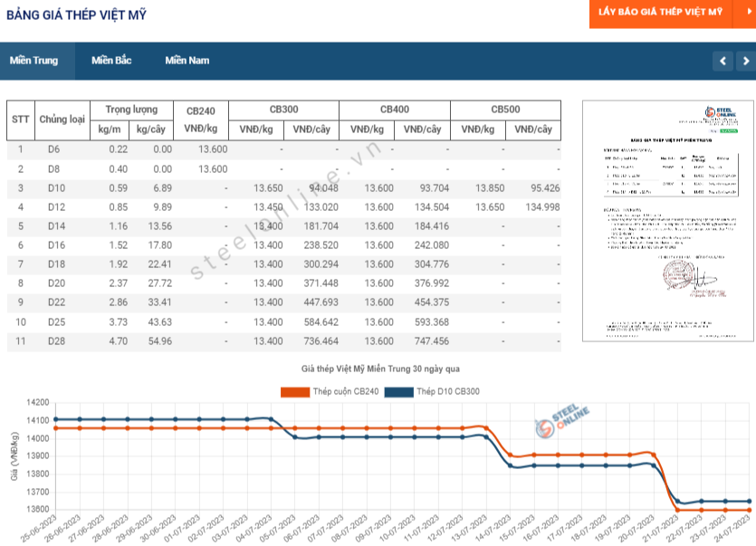The height and width of the screenshot is (546, 756).
Task: Click the next arrow in tab bar
Action: click(x=746, y=61)
